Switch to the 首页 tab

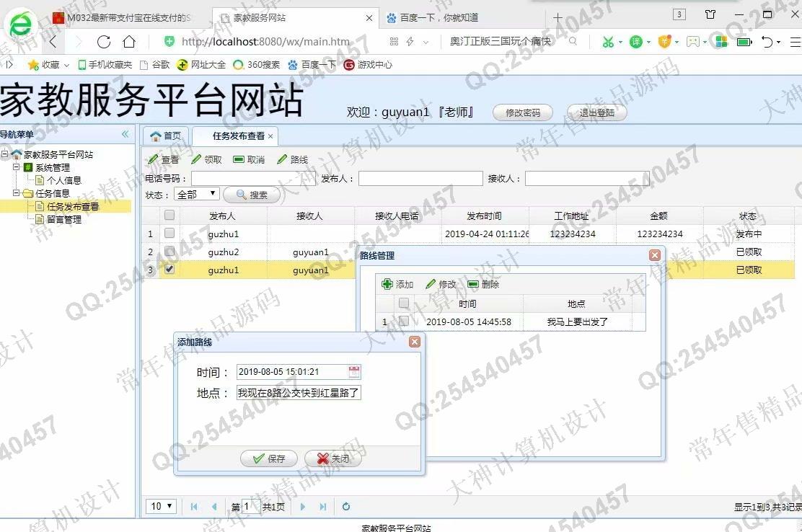[x=166, y=136]
